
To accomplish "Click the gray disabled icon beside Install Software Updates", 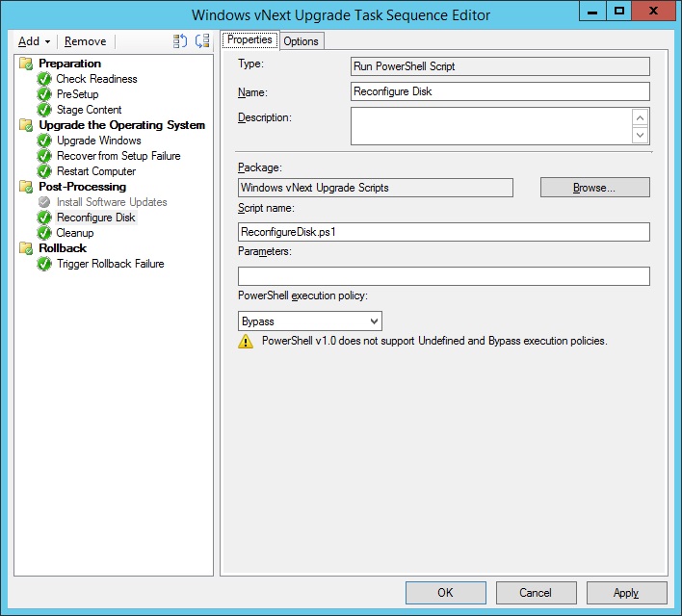I will pos(44,202).
